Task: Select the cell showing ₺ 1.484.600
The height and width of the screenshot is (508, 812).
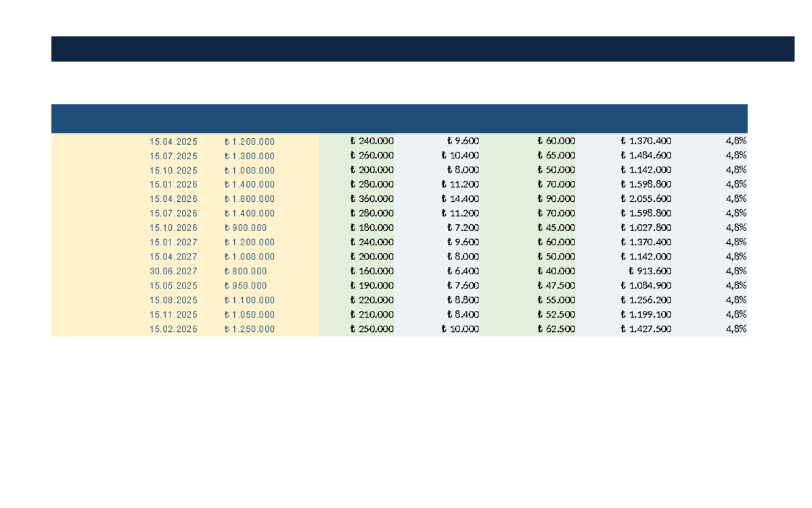Action: pos(625,155)
